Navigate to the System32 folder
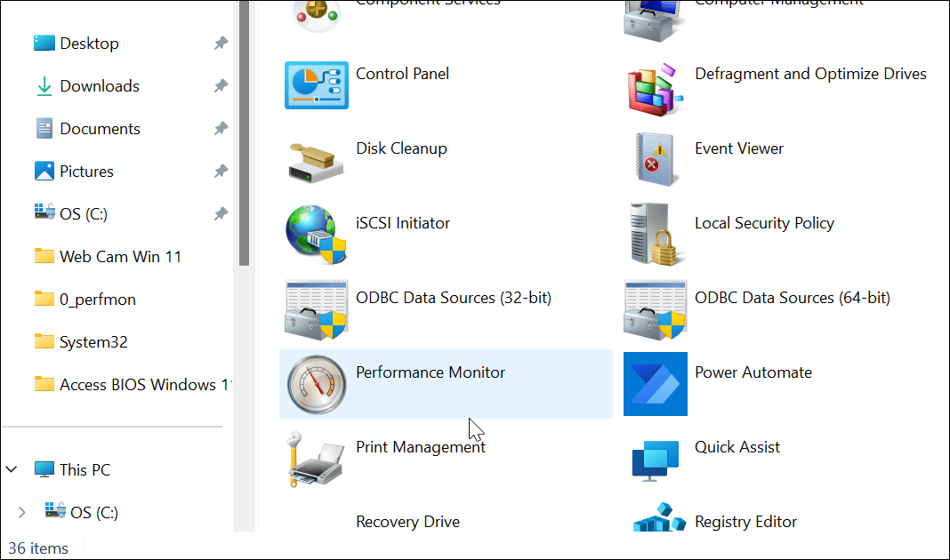Image resolution: width=950 pixels, height=560 pixels. (93, 342)
